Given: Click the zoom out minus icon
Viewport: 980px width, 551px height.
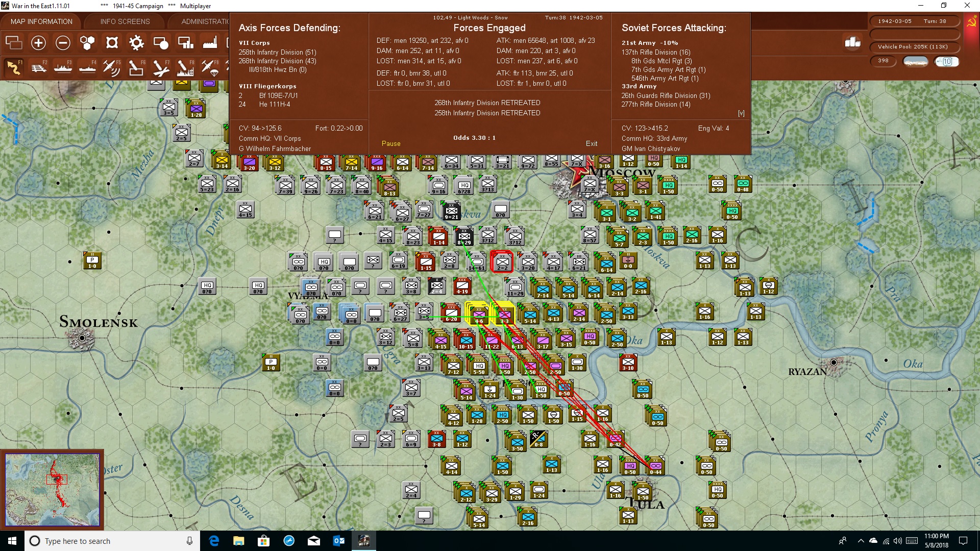Looking at the screenshot, I should pyautogui.click(x=63, y=43).
